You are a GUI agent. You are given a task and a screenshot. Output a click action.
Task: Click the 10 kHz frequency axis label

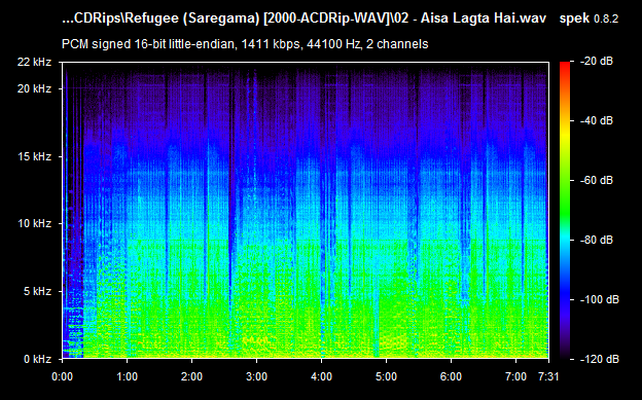[34, 224]
